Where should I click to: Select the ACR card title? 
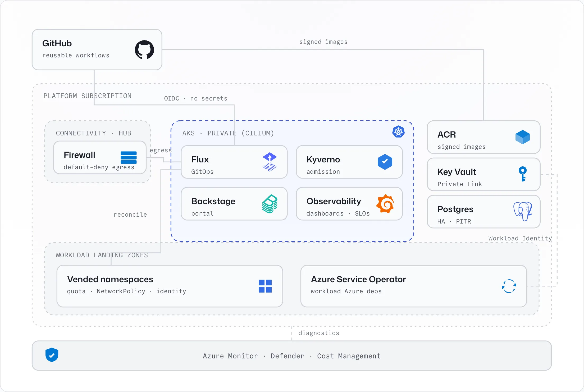coord(447,135)
